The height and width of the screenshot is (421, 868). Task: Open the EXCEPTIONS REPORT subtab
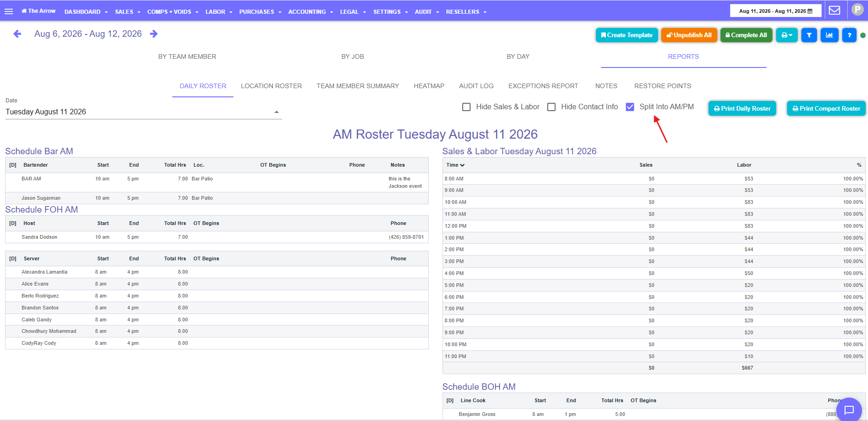pyautogui.click(x=543, y=86)
